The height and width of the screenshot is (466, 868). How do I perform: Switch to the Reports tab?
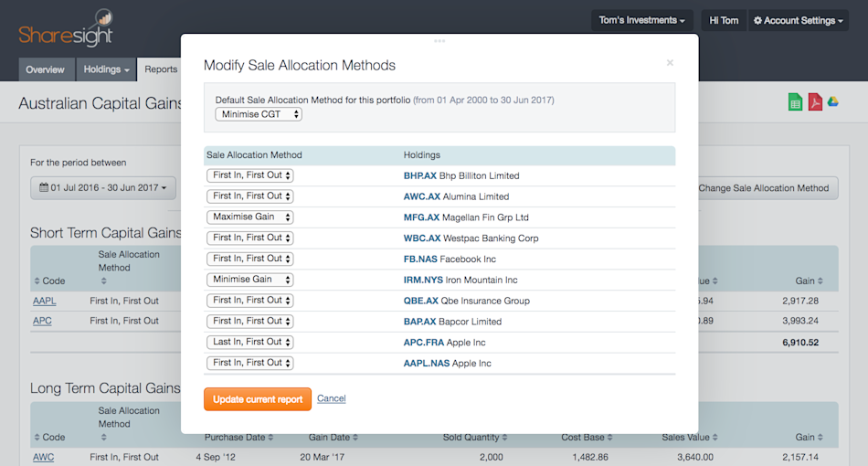pyautogui.click(x=161, y=69)
